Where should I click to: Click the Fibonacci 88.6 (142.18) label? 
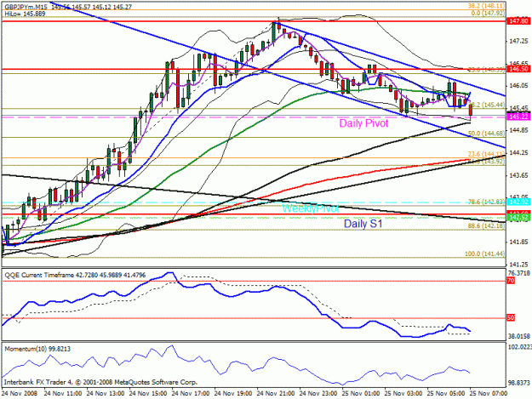coord(486,226)
